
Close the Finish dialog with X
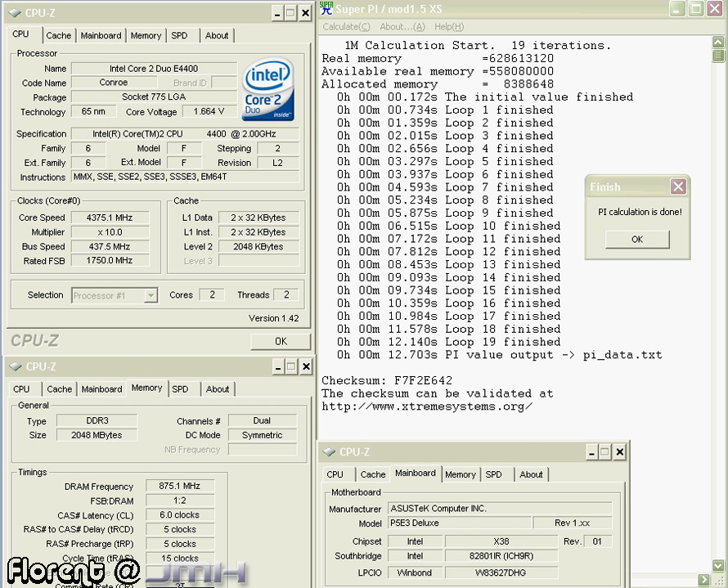click(x=678, y=186)
